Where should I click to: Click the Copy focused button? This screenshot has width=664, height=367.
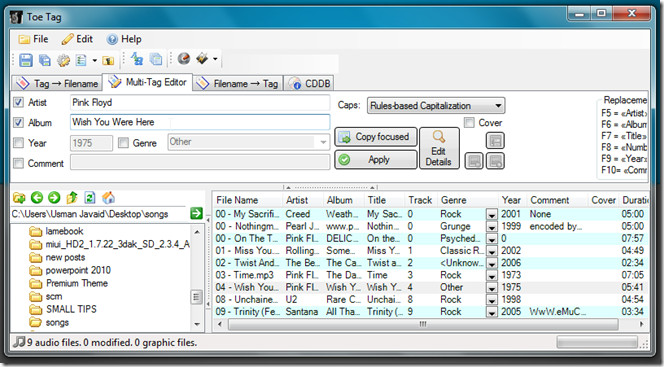coord(376,137)
